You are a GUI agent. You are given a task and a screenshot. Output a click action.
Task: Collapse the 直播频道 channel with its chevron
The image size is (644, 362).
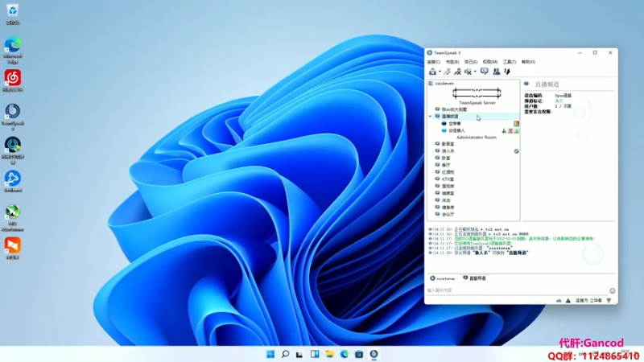click(431, 117)
